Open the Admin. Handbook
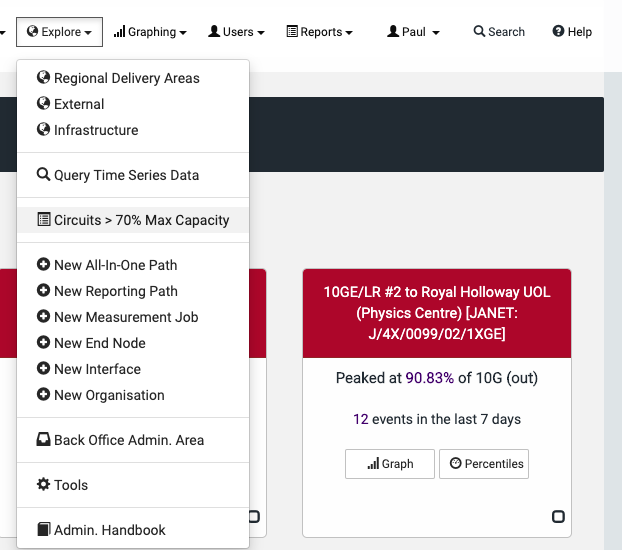Image resolution: width=622 pixels, height=550 pixels. pos(133,530)
